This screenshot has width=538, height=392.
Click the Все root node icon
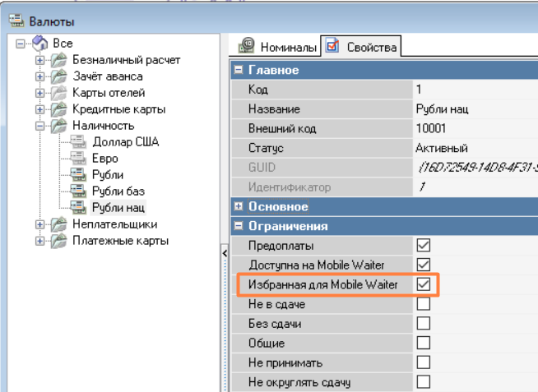coord(39,44)
